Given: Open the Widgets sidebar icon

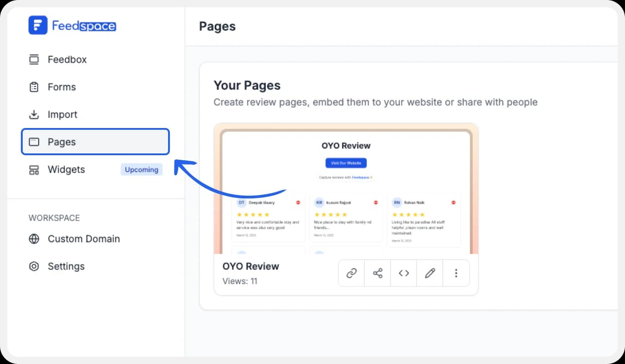Looking at the screenshot, I should [x=34, y=170].
